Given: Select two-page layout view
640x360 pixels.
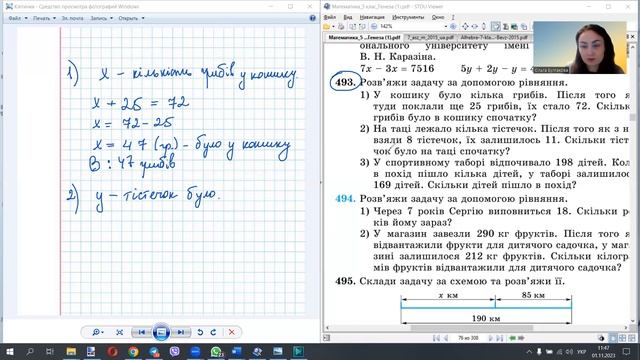Looking at the screenshot, I should tap(622, 338).
